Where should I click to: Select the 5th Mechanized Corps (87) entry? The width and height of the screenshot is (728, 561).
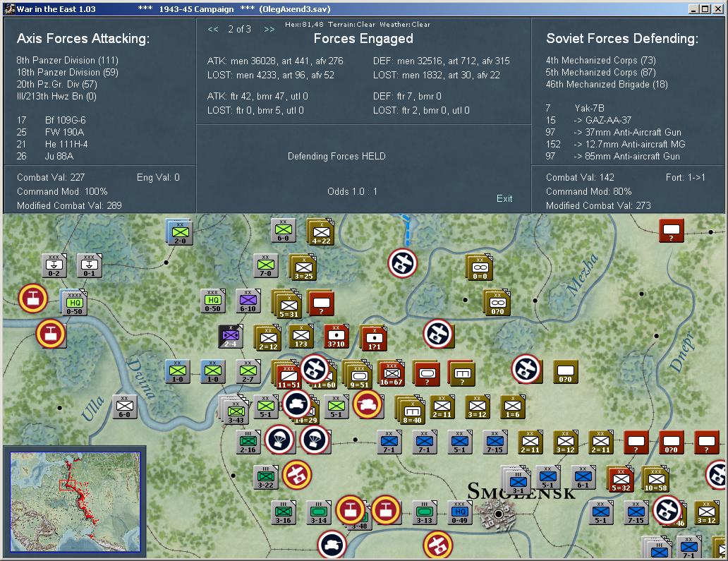601,72
